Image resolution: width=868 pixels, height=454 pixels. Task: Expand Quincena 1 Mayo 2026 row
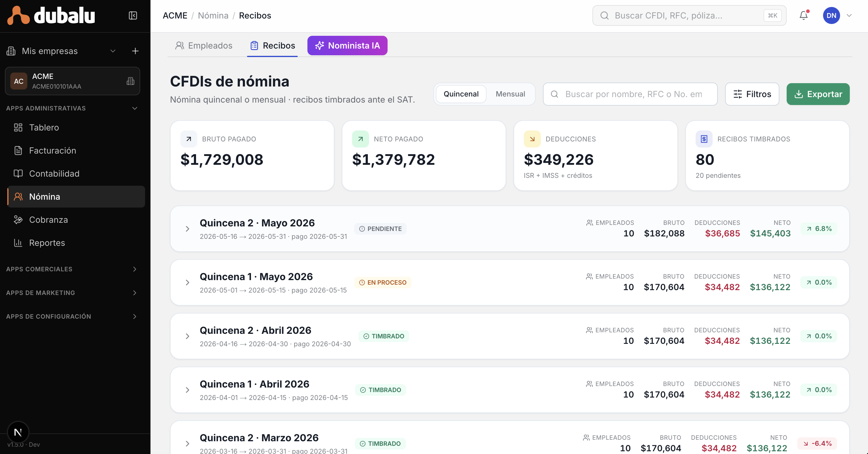[187, 283]
